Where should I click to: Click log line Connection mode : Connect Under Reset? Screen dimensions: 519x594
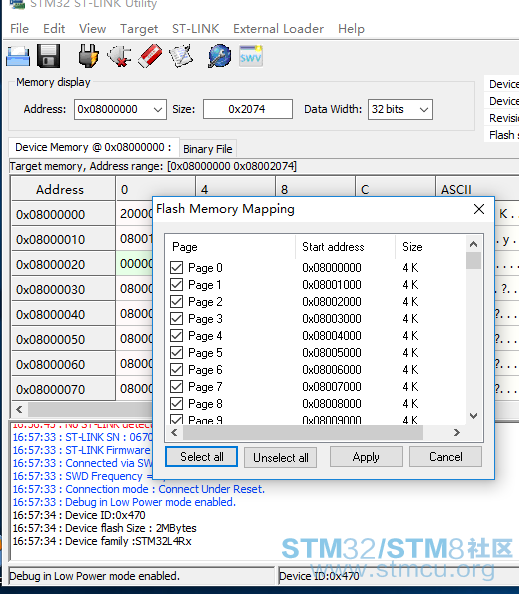tap(139, 489)
